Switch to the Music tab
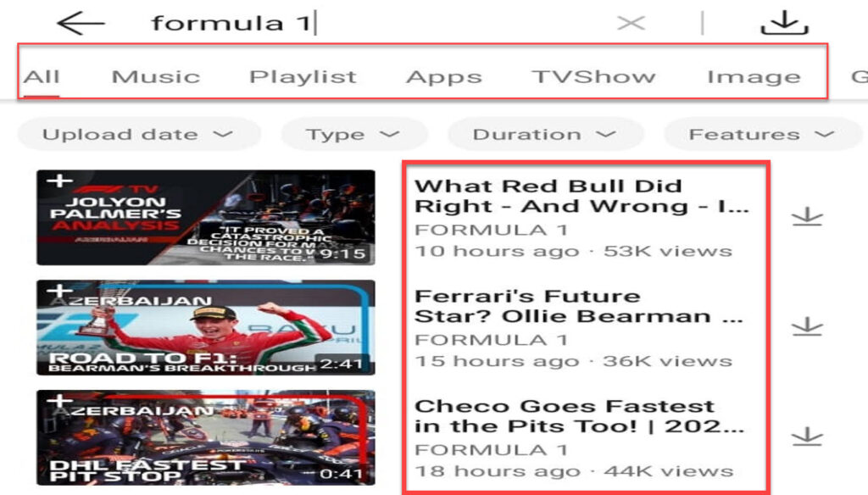868x495 pixels. point(156,76)
